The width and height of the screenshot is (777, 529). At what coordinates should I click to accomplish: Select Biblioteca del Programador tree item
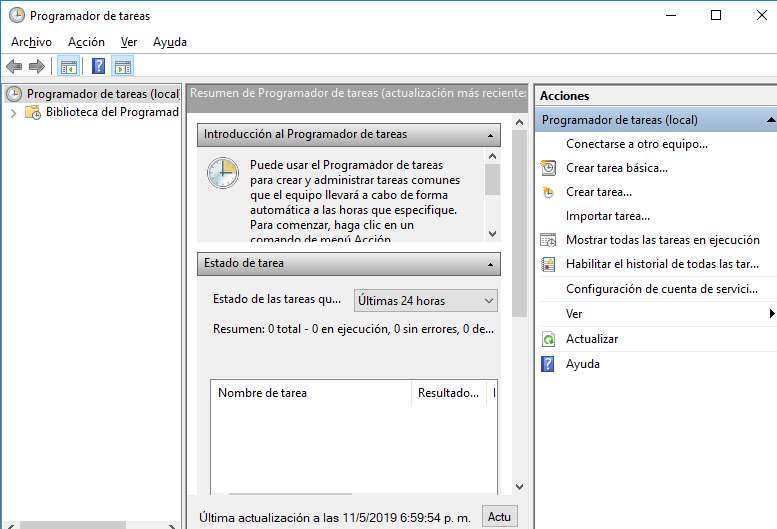112,112
